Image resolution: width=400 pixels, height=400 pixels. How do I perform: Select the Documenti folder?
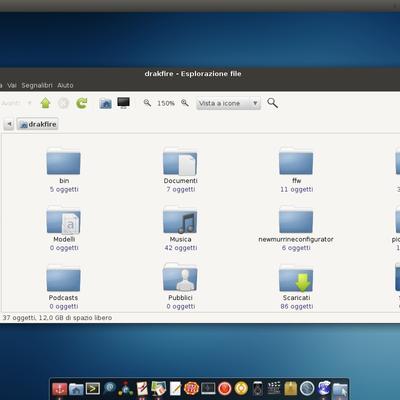click(180, 162)
